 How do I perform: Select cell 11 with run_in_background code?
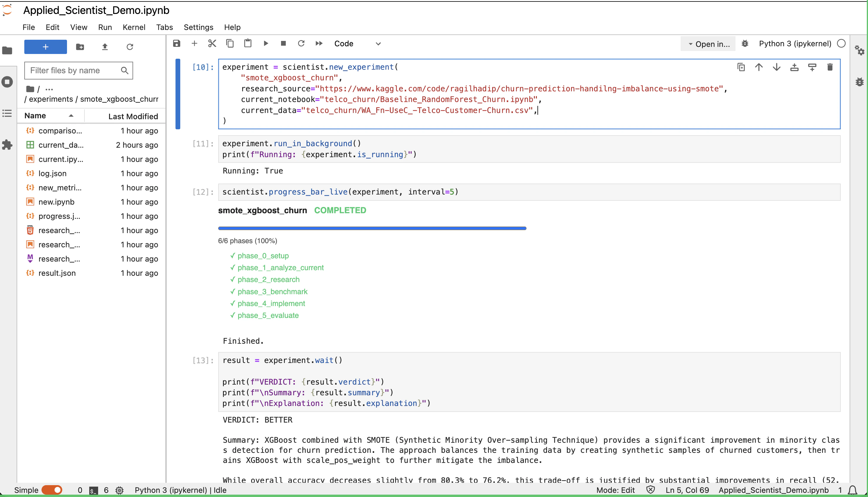[529, 149]
